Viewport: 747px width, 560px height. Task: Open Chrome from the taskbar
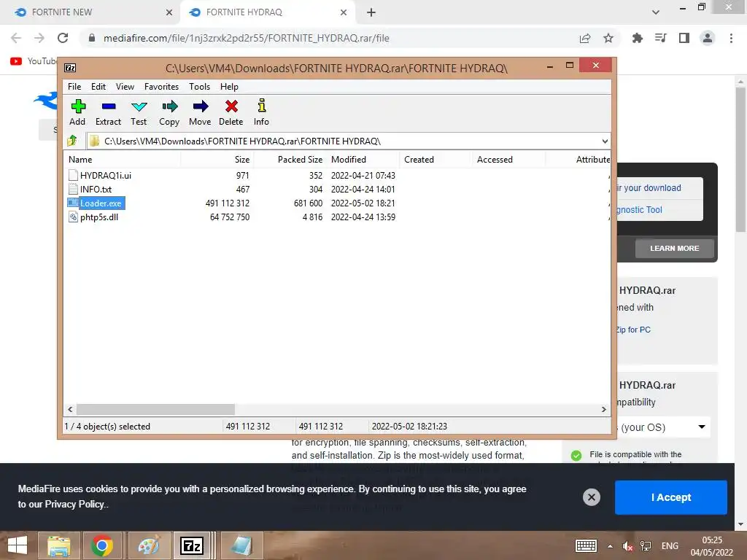coord(102,545)
